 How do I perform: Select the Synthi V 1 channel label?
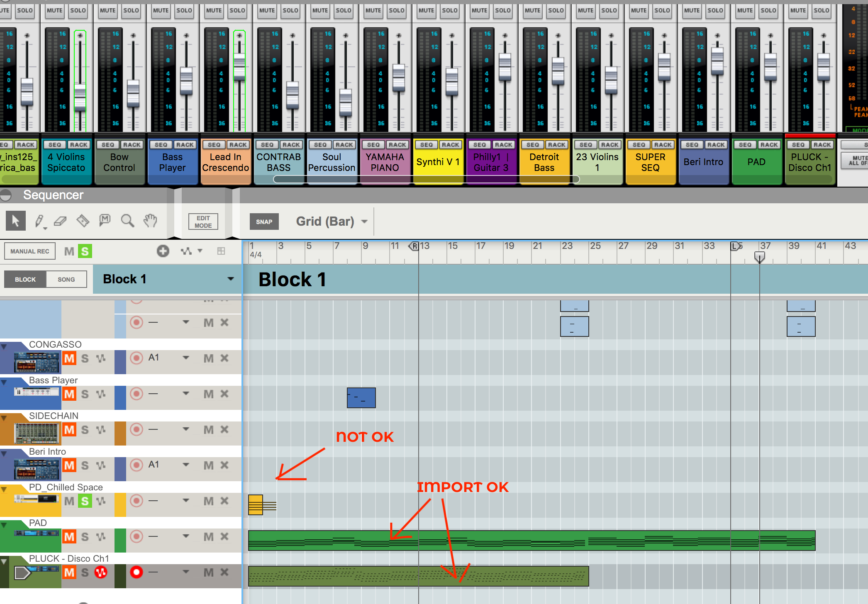pyautogui.click(x=438, y=162)
